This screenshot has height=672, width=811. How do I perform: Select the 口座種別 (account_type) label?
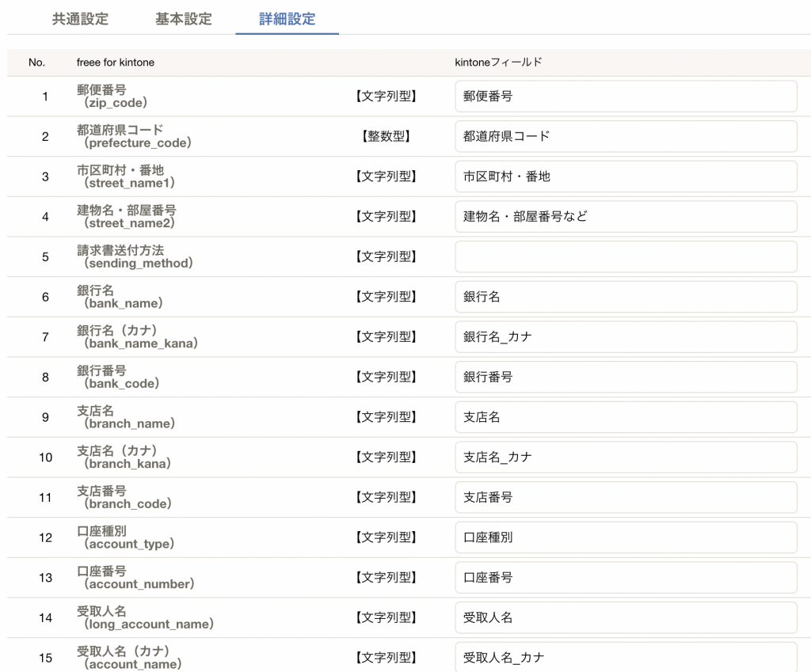point(126,537)
